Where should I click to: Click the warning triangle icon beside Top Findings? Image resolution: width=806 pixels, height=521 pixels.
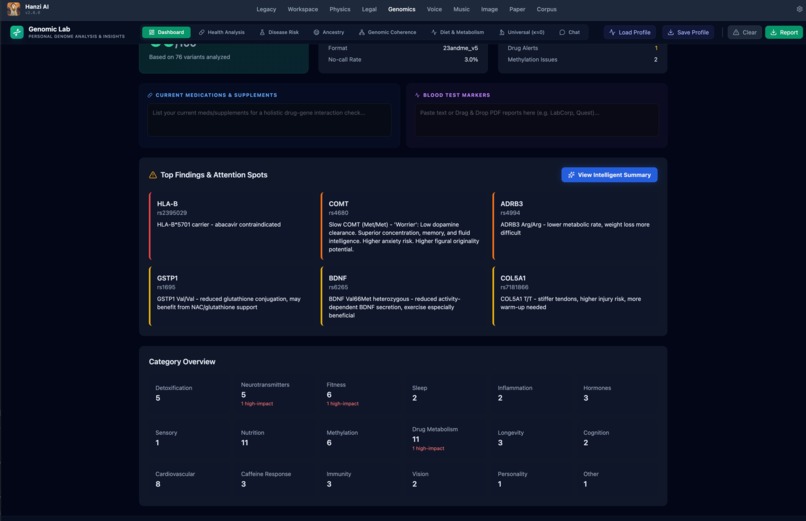pyautogui.click(x=153, y=175)
